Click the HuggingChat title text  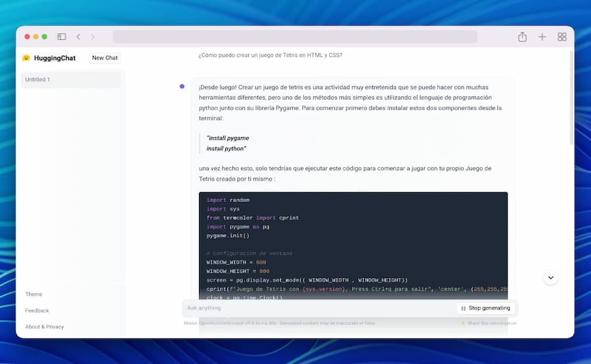tap(55, 58)
